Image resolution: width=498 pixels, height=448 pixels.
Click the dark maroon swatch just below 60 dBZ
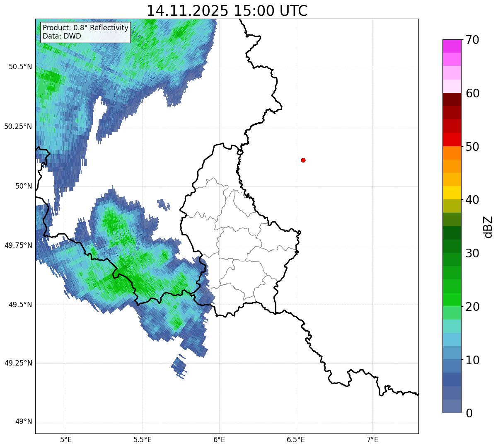point(452,99)
